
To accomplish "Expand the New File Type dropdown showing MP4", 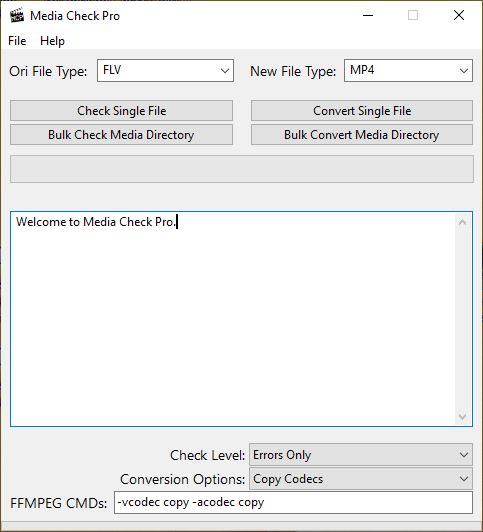I will 408,71.
